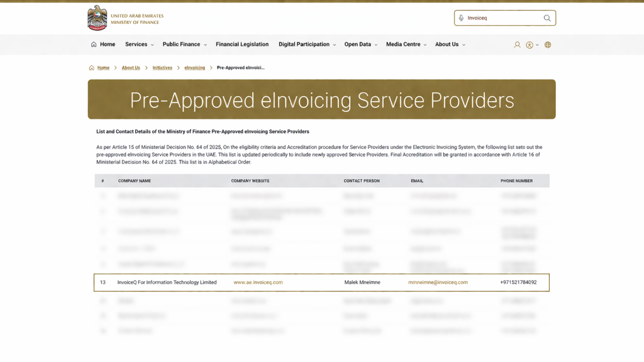Click the home icon in breadcrumb
Viewport: 644px width, 362px height.
pyautogui.click(x=92, y=68)
